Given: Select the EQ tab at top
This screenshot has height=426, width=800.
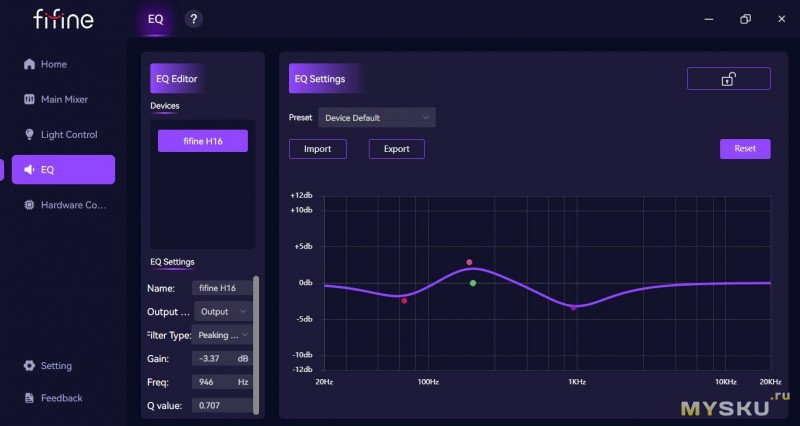Looking at the screenshot, I should [155, 19].
